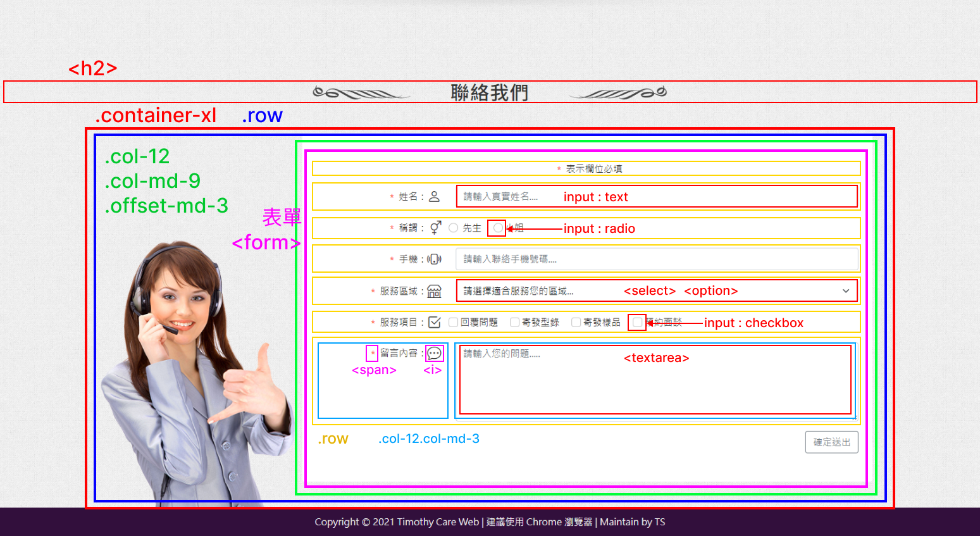Click the gender symbol icon beside 稱謂

point(435,228)
